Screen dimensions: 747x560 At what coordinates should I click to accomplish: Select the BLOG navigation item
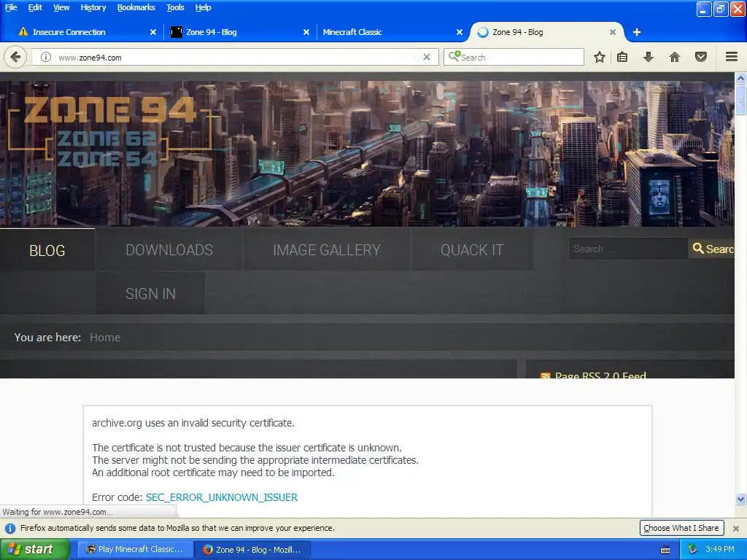pos(47,250)
